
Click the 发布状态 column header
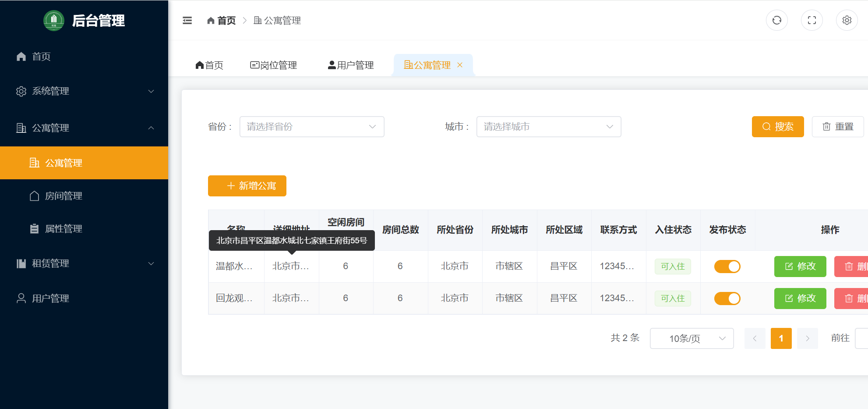(x=727, y=230)
